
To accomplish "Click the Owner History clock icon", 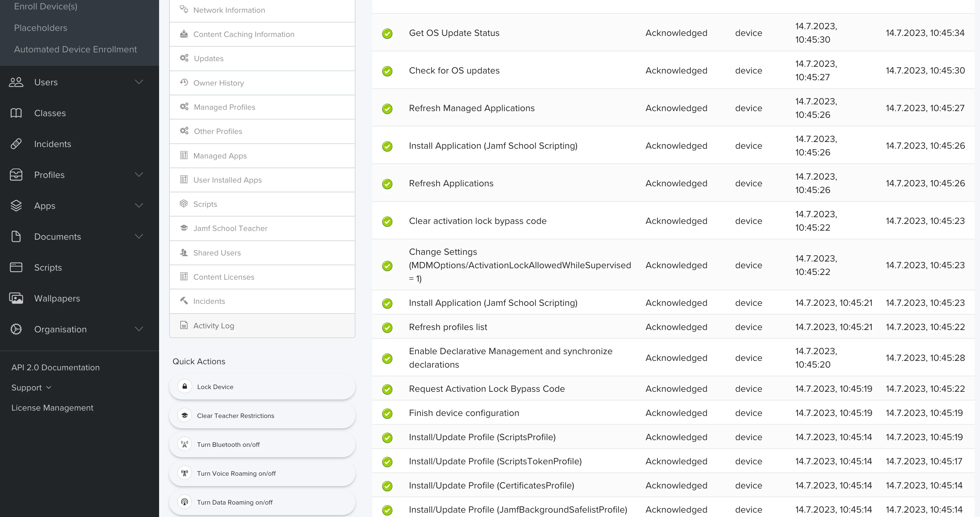I will 184,82.
